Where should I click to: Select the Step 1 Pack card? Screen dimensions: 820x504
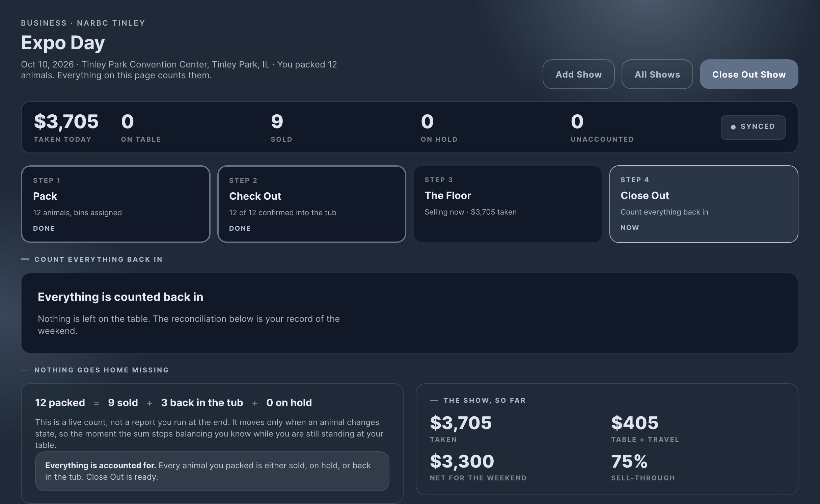pyautogui.click(x=116, y=204)
